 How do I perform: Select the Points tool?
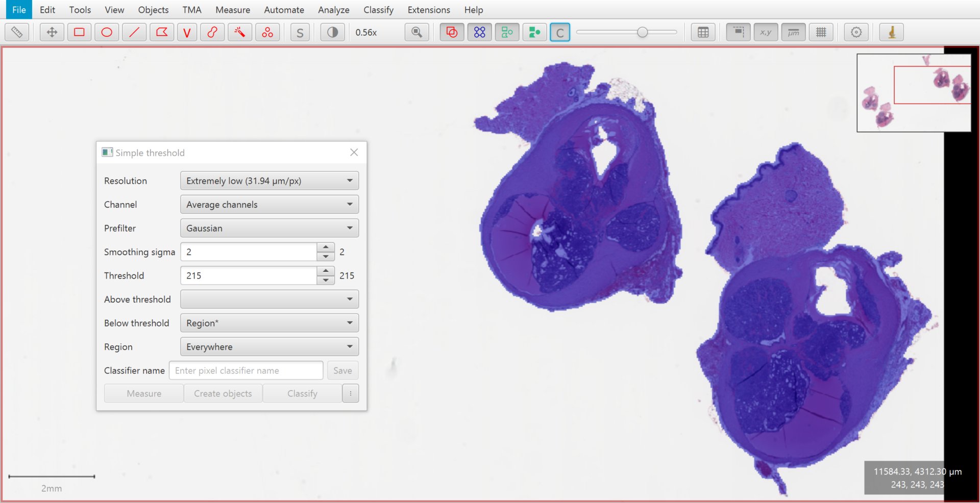267,32
